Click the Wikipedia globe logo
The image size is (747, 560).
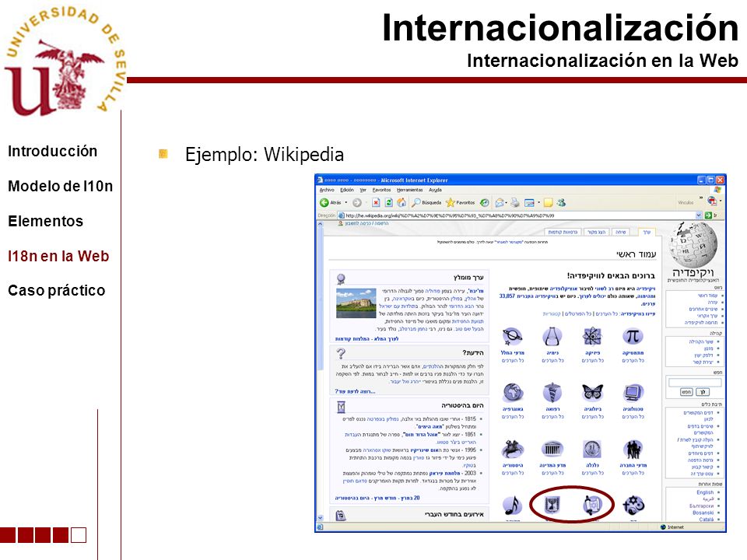[693, 245]
